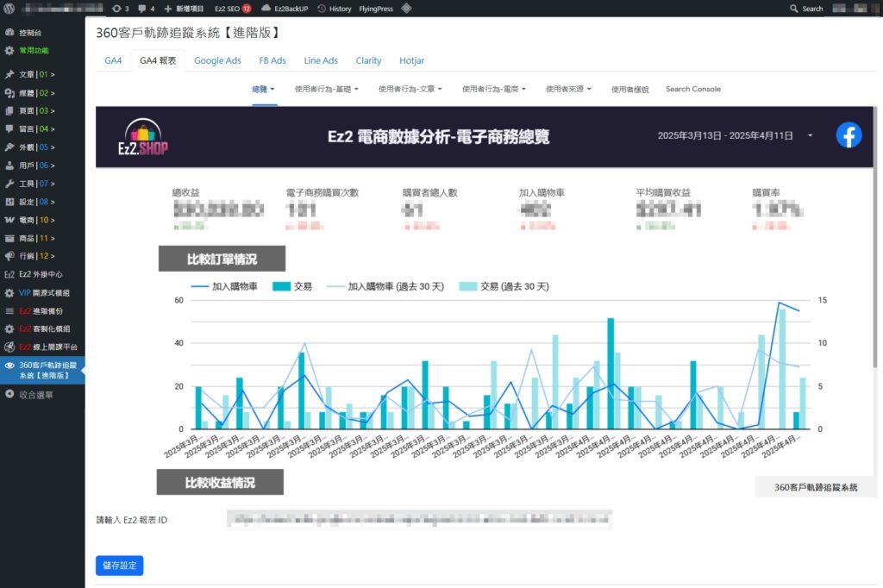
Task: Click the 常用功能 gear icon
Action: [9, 51]
